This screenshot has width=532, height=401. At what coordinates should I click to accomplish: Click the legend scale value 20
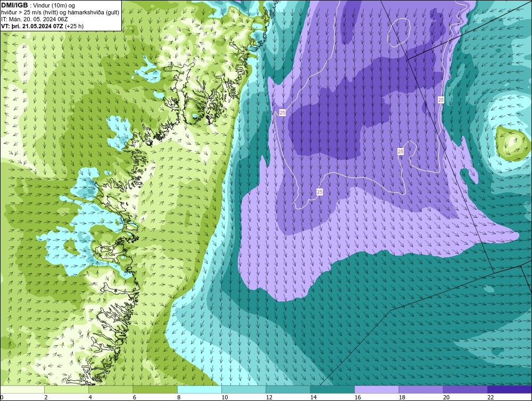point(446,398)
